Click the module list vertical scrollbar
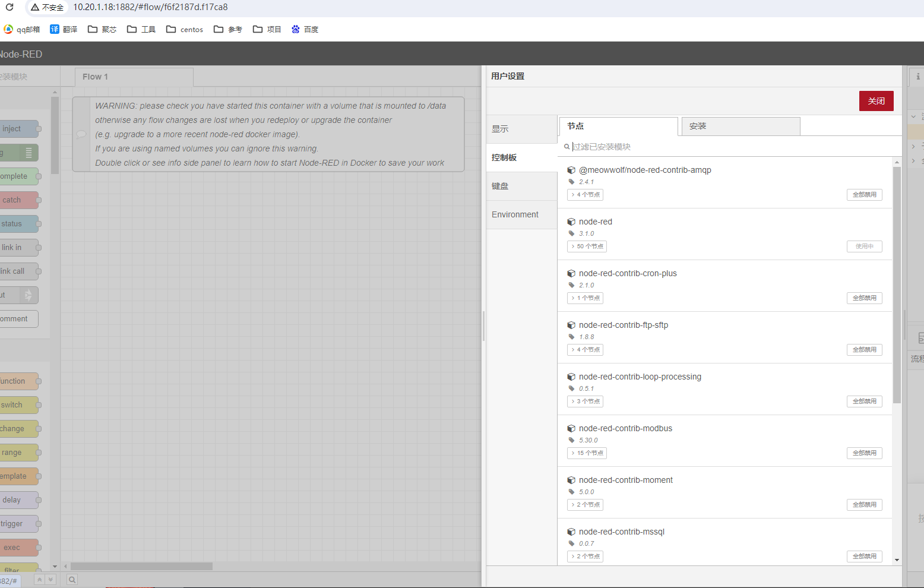This screenshot has height=588, width=924. (x=897, y=285)
